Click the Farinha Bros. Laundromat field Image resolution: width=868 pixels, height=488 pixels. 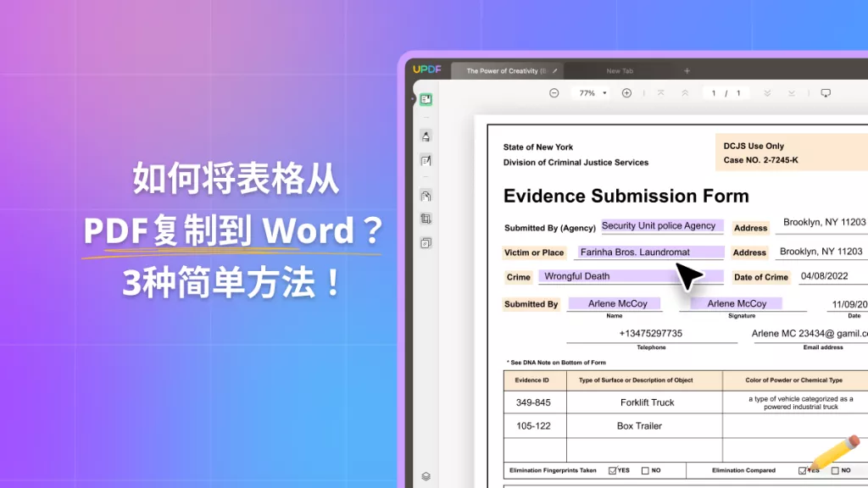coord(650,252)
